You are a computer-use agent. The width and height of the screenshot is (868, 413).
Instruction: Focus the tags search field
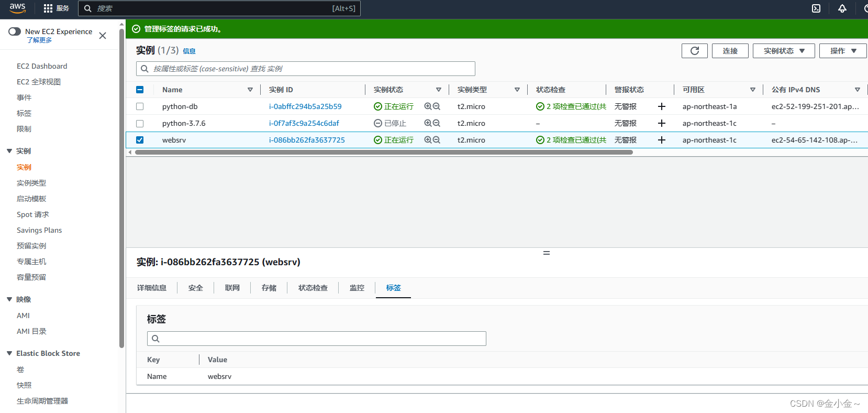tap(317, 339)
